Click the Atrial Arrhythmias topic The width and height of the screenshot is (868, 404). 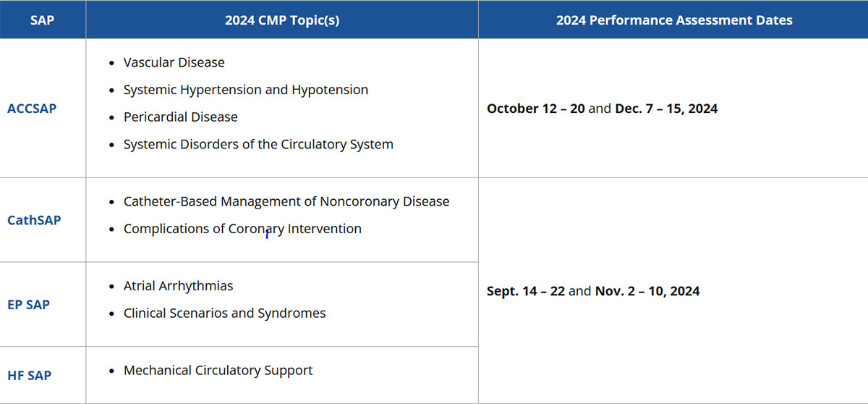(x=178, y=286)
